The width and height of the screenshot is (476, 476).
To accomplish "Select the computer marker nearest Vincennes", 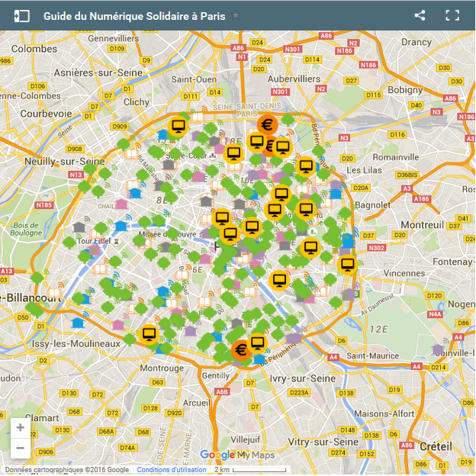I will coord(348,265).
